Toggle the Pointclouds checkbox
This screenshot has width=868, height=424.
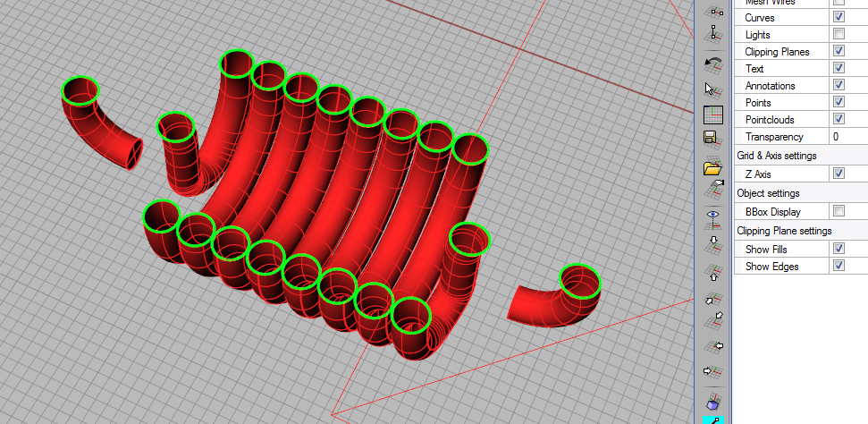click(839, 119)
